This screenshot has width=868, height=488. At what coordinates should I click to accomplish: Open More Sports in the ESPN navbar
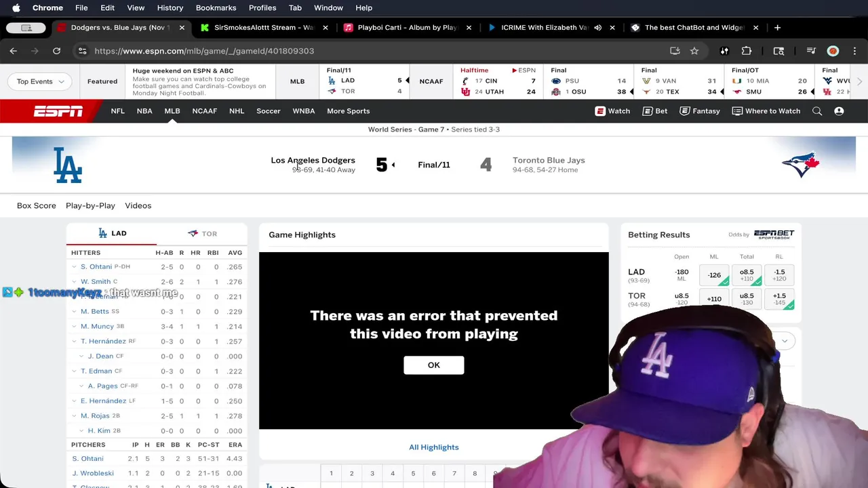349,111
